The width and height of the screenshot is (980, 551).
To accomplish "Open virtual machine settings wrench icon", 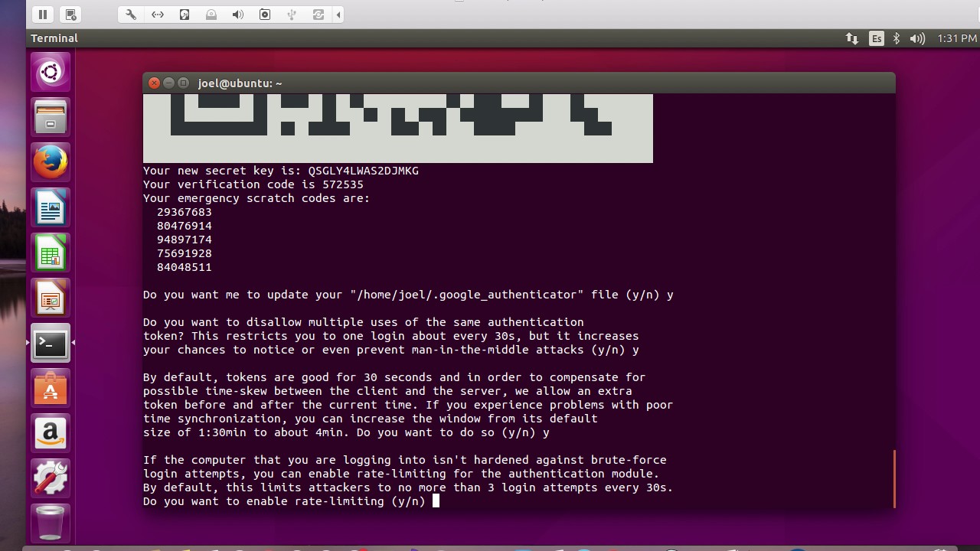I will click(131, 15).
